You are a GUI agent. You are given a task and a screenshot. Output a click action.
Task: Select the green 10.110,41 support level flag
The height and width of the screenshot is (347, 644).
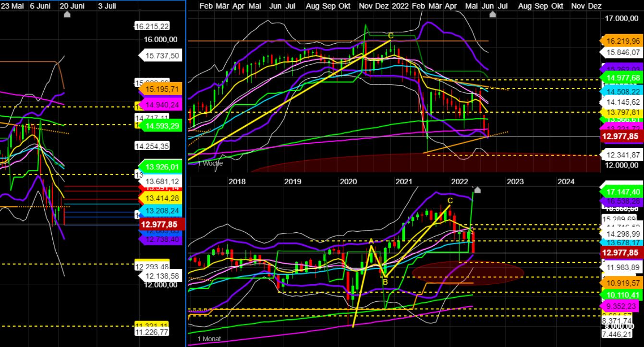[621, 295]
